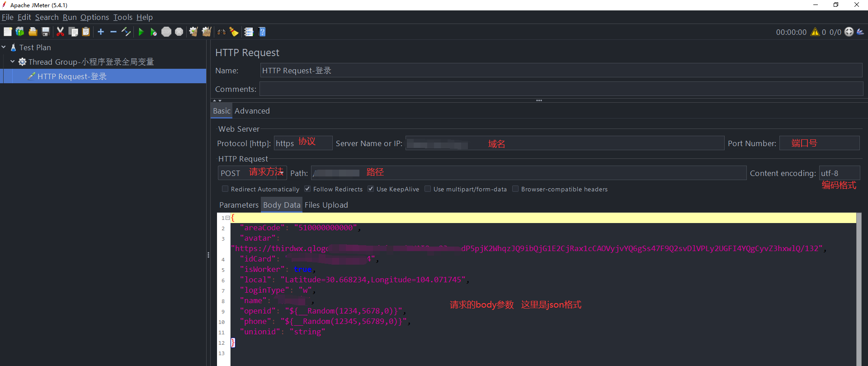This screenshot has height=366, width=868.
Task: Disable Use KeepAlive option
Action: [x=371, y=189]
